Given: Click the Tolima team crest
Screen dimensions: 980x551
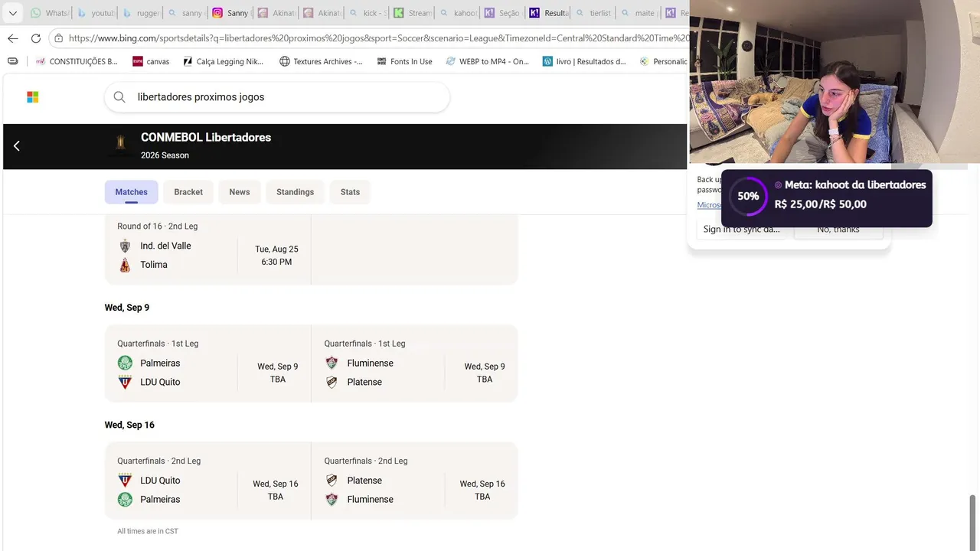Looking at the screenshot, I should 125,265.
